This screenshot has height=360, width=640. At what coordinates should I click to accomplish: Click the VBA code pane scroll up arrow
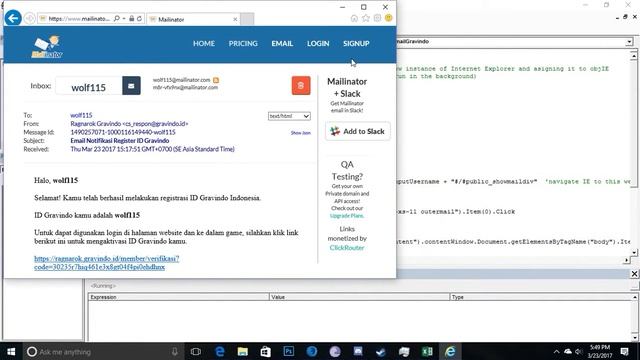633,55
